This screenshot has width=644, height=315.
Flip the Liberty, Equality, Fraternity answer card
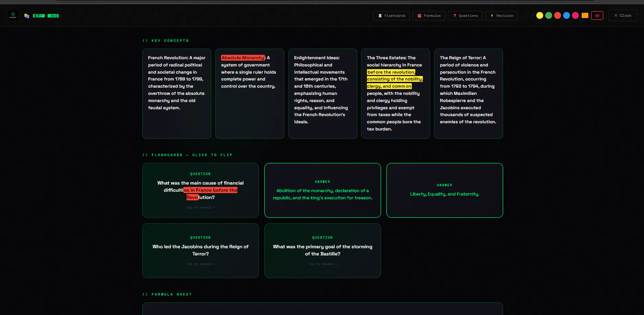coord(445,190)
